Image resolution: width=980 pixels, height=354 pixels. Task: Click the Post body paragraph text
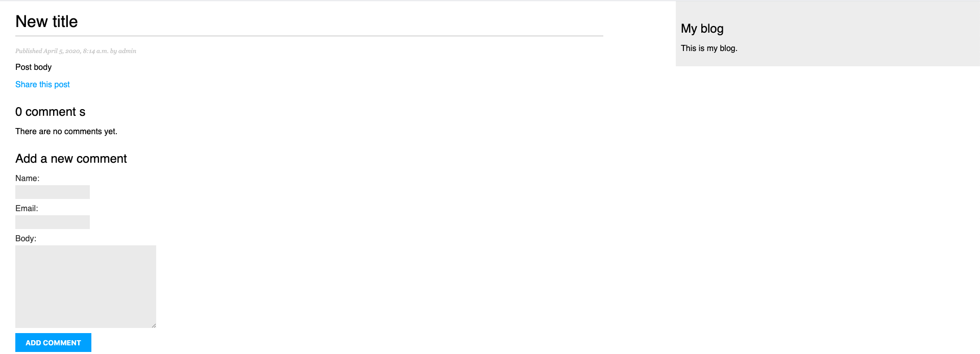point(33,67)
